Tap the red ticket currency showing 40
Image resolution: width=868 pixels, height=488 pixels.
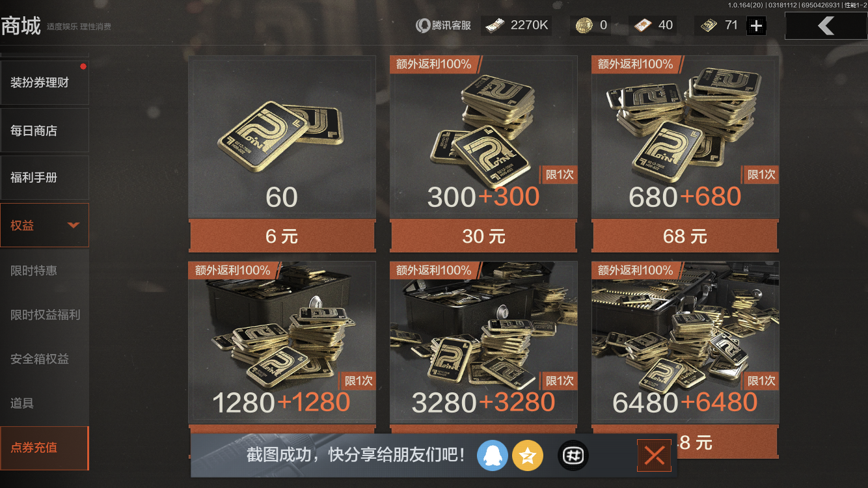pos(644,25)
